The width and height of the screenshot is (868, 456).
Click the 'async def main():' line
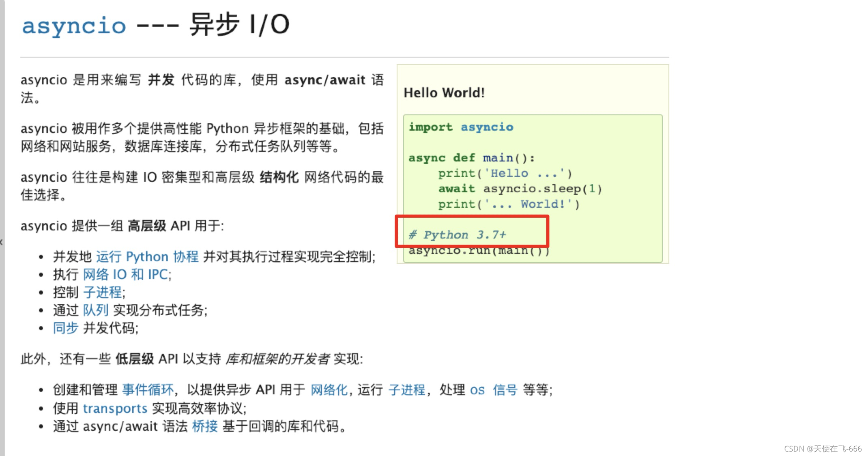[471, 158]
